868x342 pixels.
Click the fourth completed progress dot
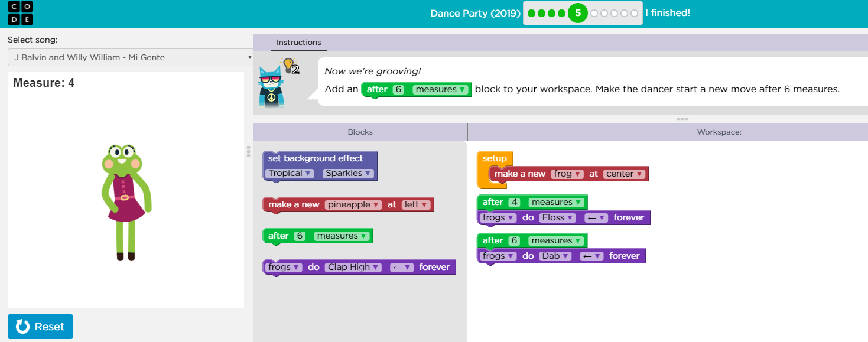click(x=562, y=13)
